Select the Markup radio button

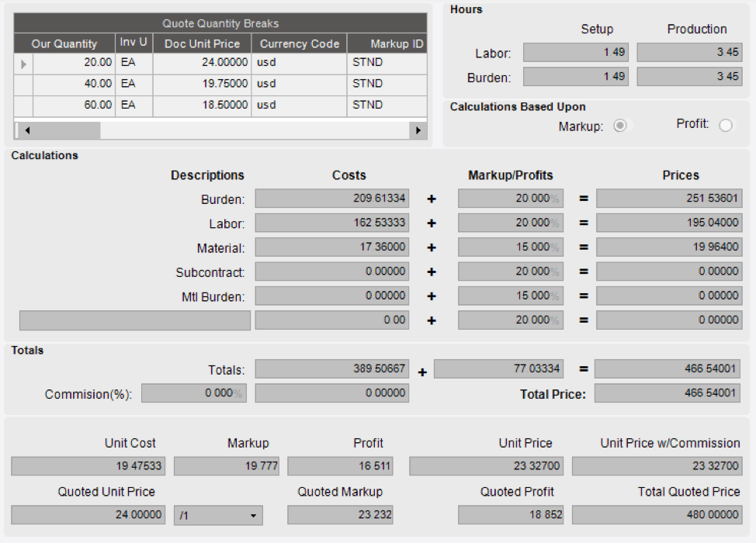[x=619, y=126]
